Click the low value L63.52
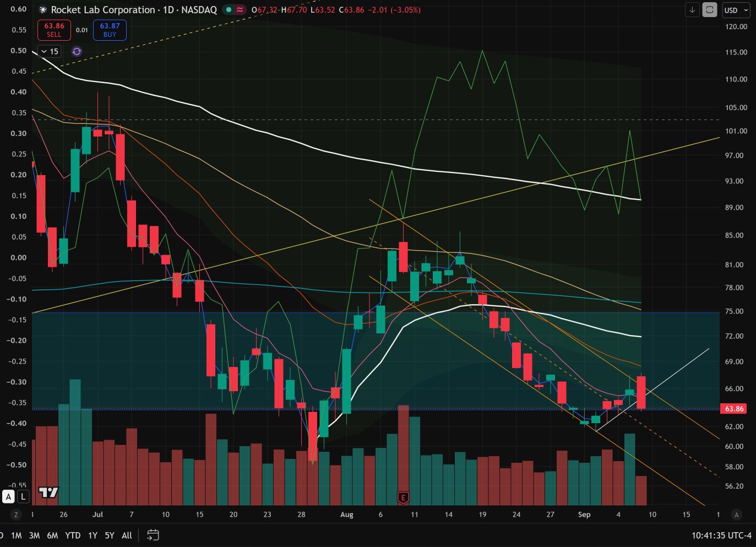Screen dimensions: 756x547 point(323,10)
